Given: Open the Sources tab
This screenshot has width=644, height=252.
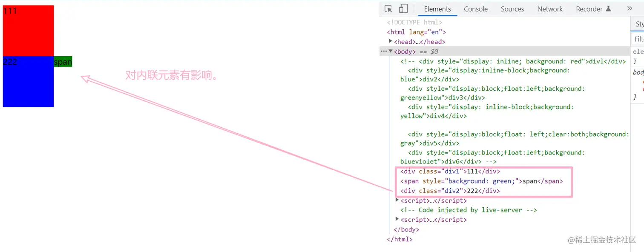Looking at the screenshot, I should coord(512,9).
